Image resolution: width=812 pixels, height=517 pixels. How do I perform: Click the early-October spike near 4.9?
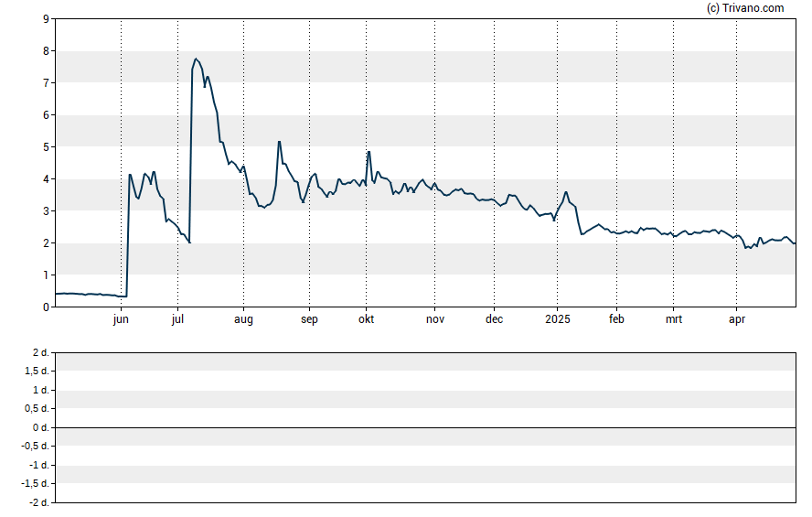point(369,152)
